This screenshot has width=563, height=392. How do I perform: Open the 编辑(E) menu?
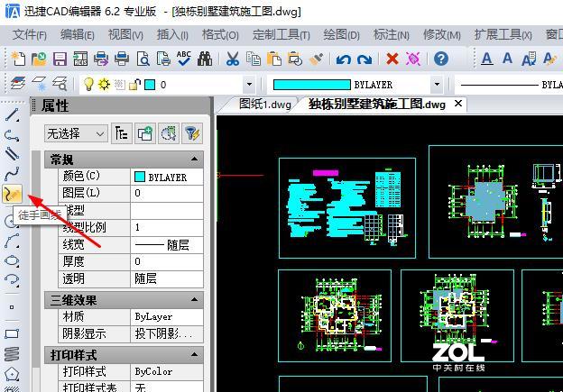point(78,35)
